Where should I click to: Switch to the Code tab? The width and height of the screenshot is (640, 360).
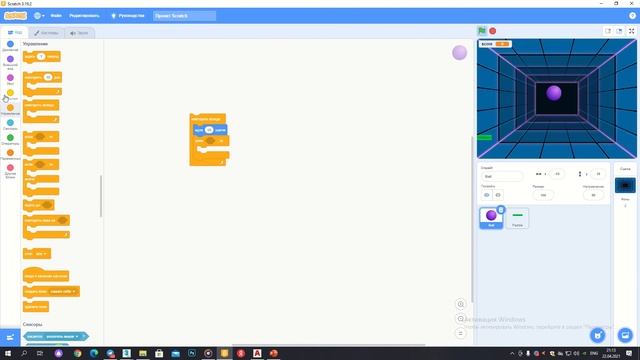click(x=15, y=33)
